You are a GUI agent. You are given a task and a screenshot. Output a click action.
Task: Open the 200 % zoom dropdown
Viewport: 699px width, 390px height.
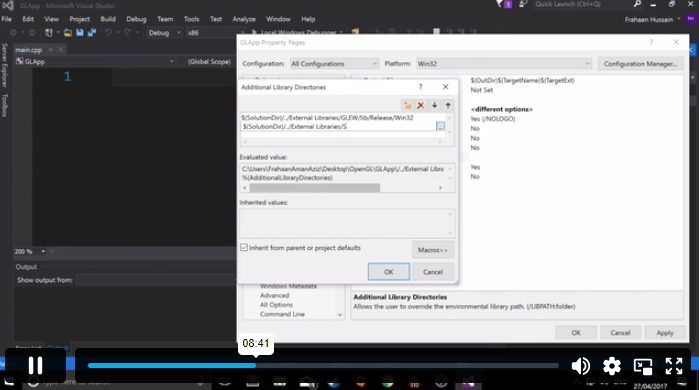pyautogui.click(x=29, y=251)
